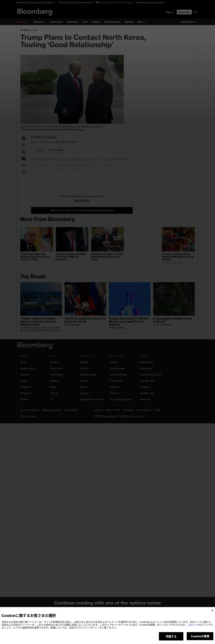The height and width of the screenshot is (644, 215).
Task: Open Trump Won't Rule Out Third Term story
Action: (x=34, y=257)
